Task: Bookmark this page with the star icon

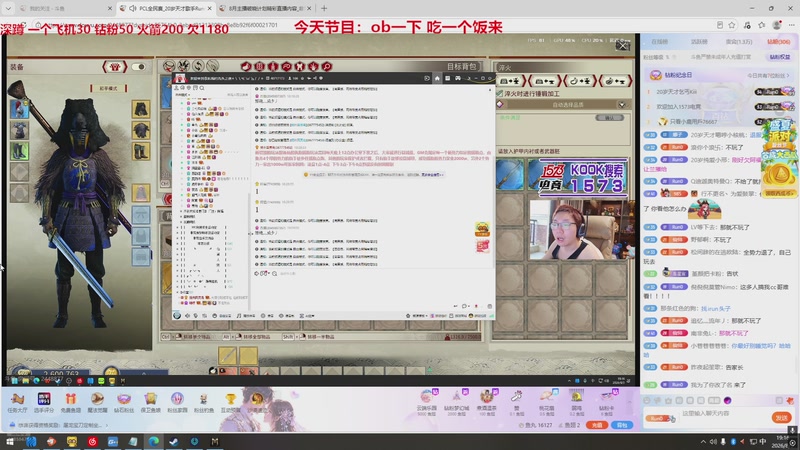Action: (x=732, y=25)
